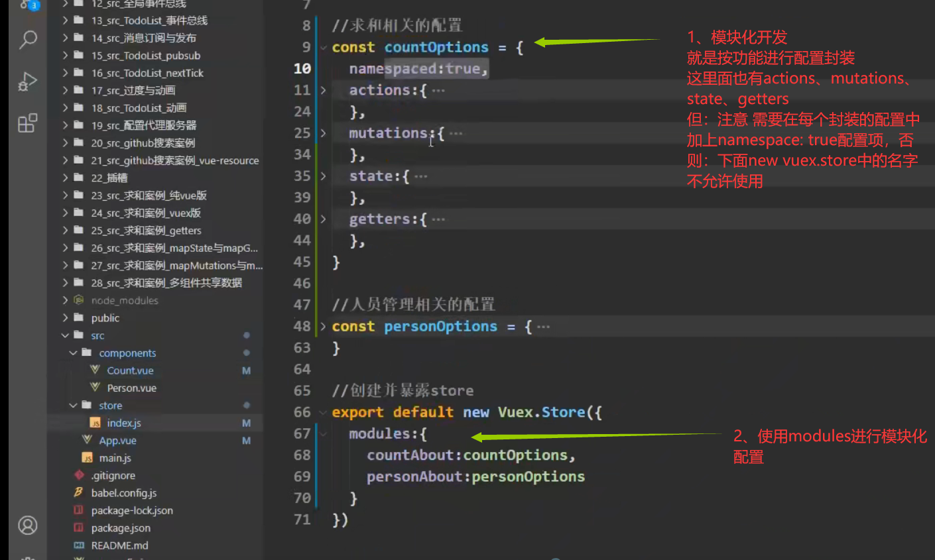Unfold the actions block at line 11

point(324,90)
